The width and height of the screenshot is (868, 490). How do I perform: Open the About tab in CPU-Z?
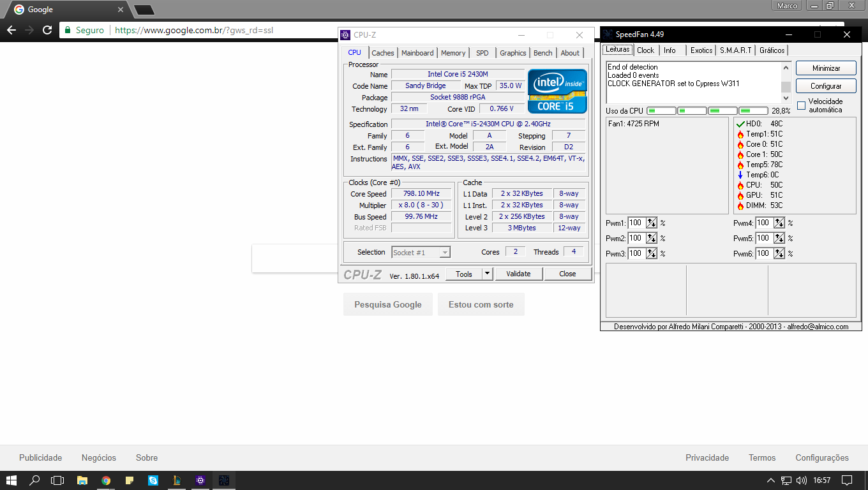tap(570, 53)
